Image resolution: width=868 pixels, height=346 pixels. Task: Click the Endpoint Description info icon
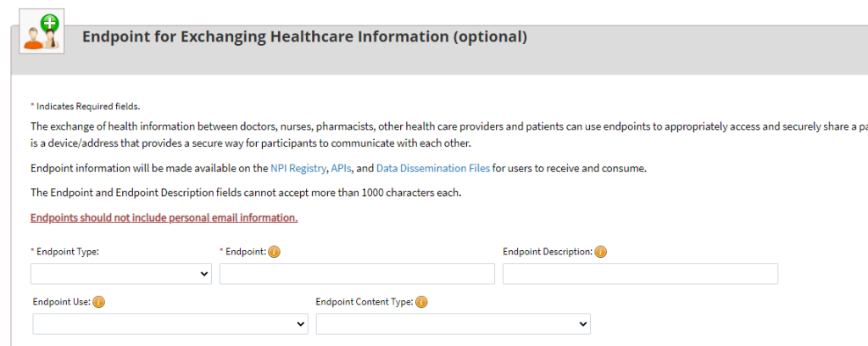pos(600,252)
